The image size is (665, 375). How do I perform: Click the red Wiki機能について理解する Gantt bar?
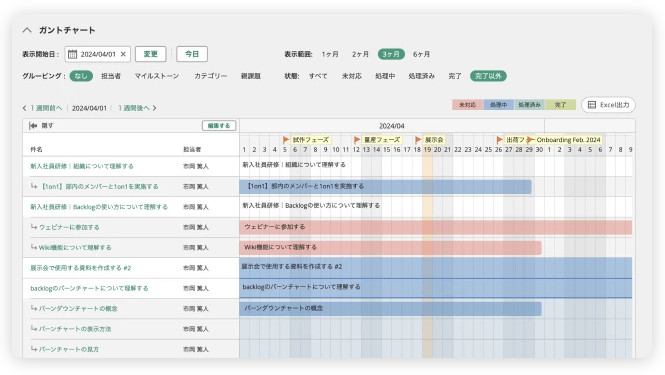tap(390, 248)
